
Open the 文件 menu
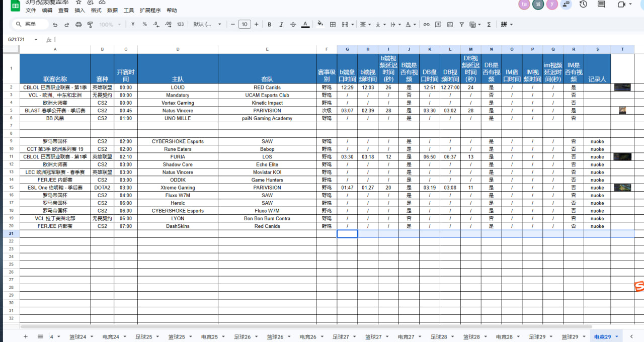[31, 10]
